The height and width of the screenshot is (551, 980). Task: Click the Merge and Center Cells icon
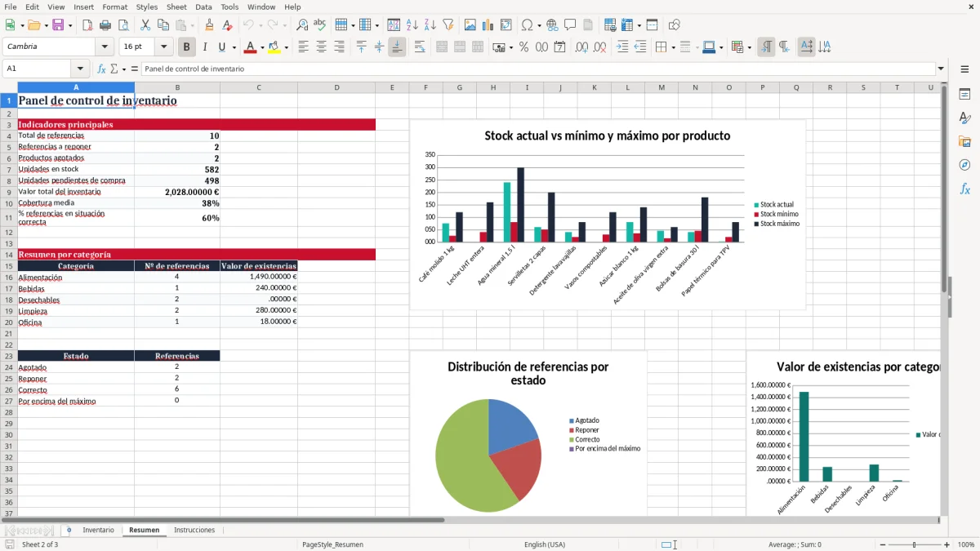click(x=442, y=47)
